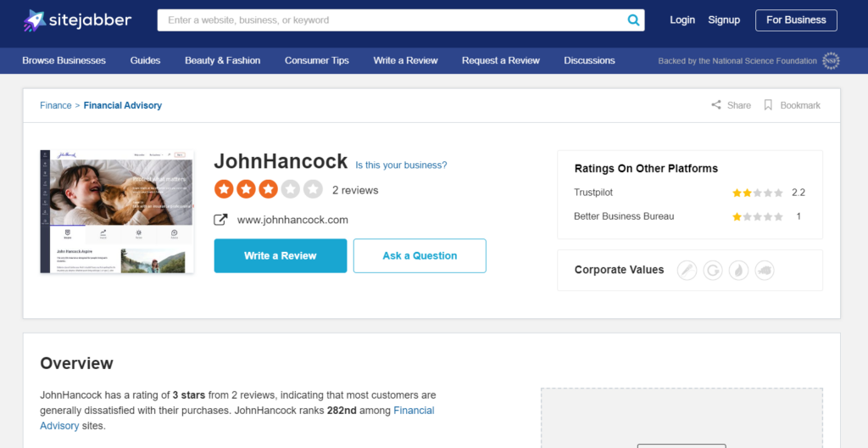Image resolution: width=868 pixels, height=448 pixels.
Task: Open the www.johnhancock.com link
Action: [292, 220]
